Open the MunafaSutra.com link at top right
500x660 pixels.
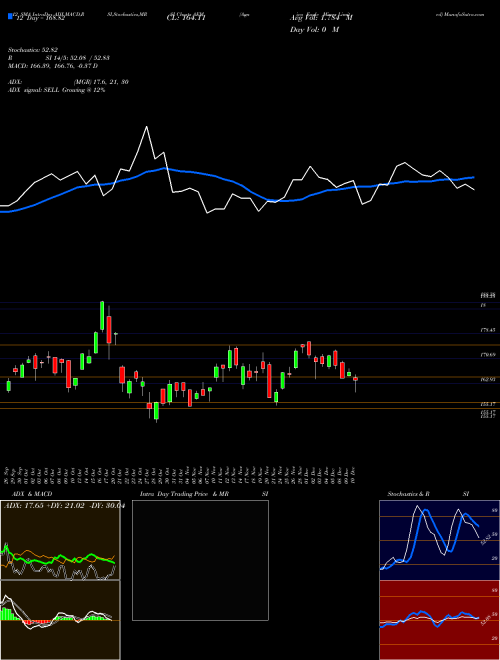pos(460,14)
